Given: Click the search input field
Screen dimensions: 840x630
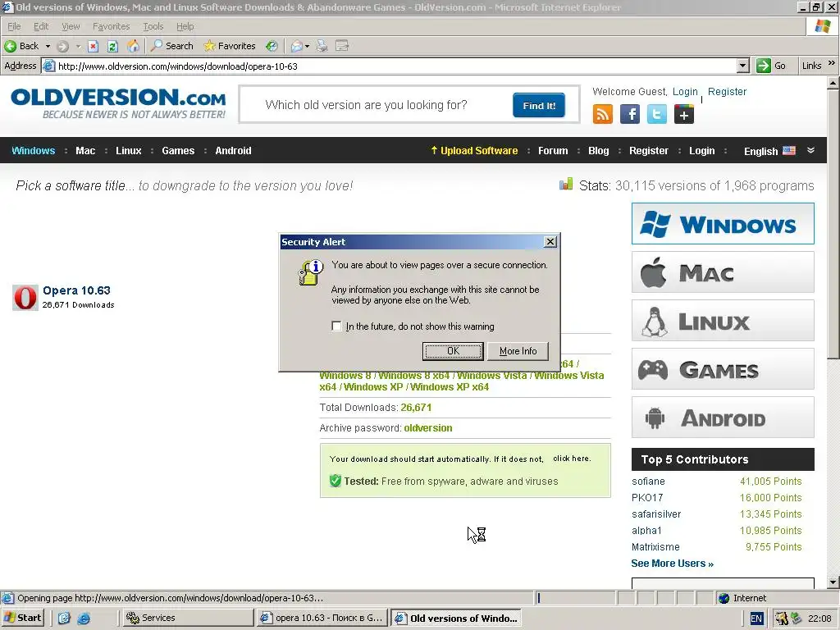Looking at the screenshot, I should pos(375,105).
